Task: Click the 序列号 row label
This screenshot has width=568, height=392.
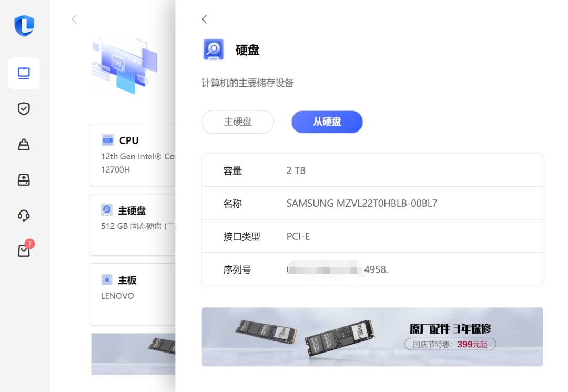Action: point(237,269)
